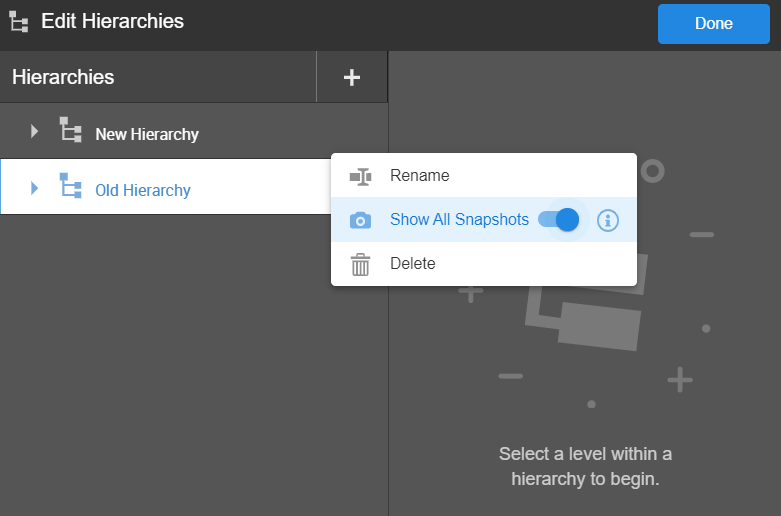Select the New Hierarchy item

tap(147, 134)
